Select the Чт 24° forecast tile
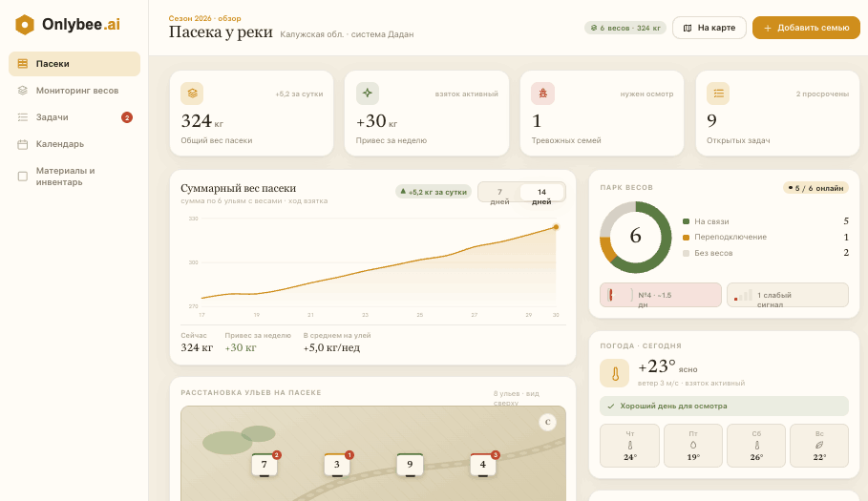 (630, 446)
